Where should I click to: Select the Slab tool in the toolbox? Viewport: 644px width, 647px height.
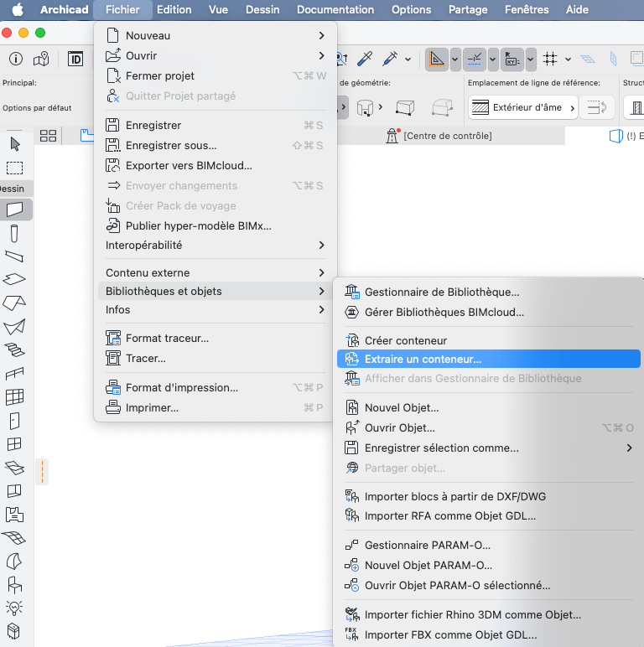(x=14, y=279)
